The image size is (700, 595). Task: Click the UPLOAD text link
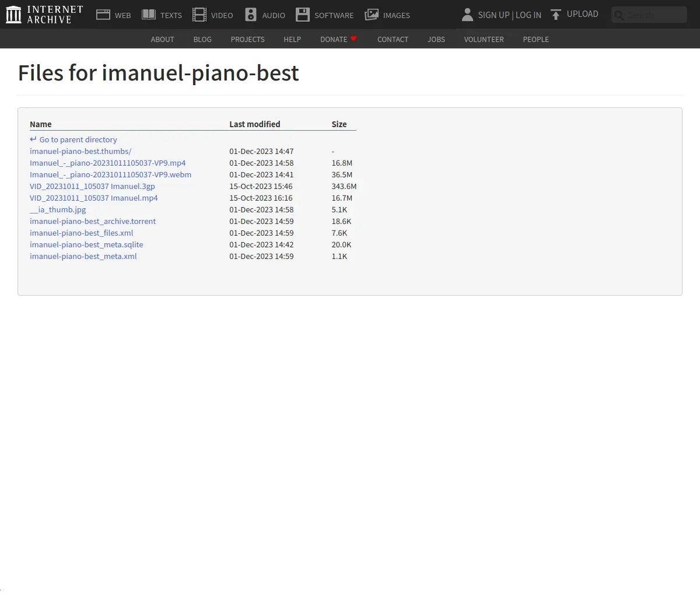click(583, 14)
